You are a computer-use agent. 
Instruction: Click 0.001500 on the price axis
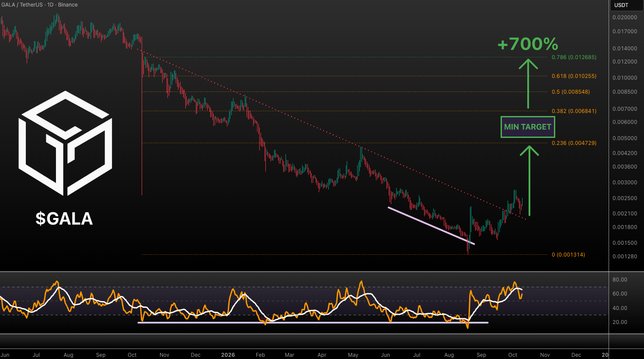point(625,243)
